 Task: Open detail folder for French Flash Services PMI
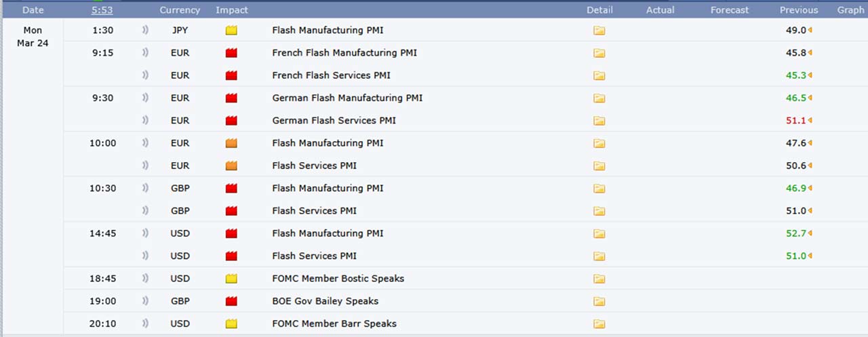click(599, 75)
